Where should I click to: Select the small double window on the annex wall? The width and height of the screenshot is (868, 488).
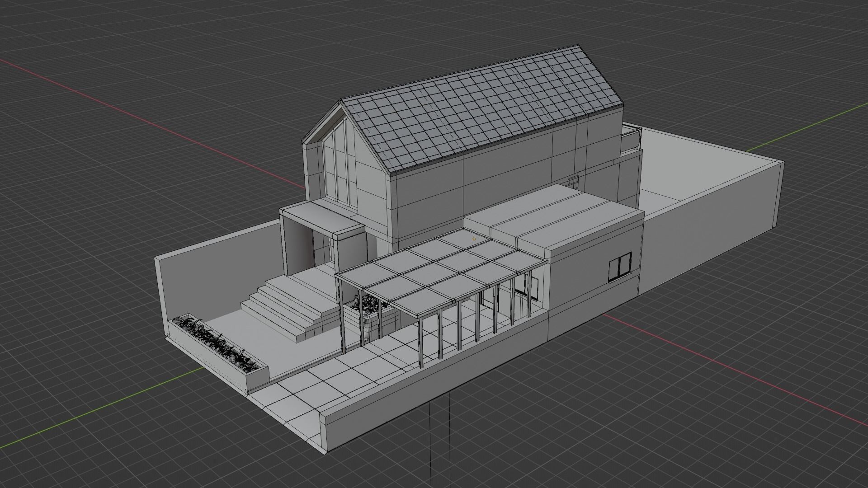pyautogui.click(x=620, y=268)
